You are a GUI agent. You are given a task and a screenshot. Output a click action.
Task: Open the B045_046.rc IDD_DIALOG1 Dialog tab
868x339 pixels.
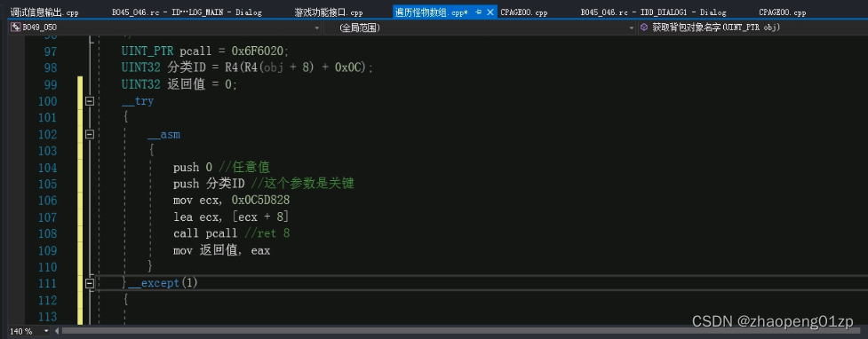pos(653,12)
